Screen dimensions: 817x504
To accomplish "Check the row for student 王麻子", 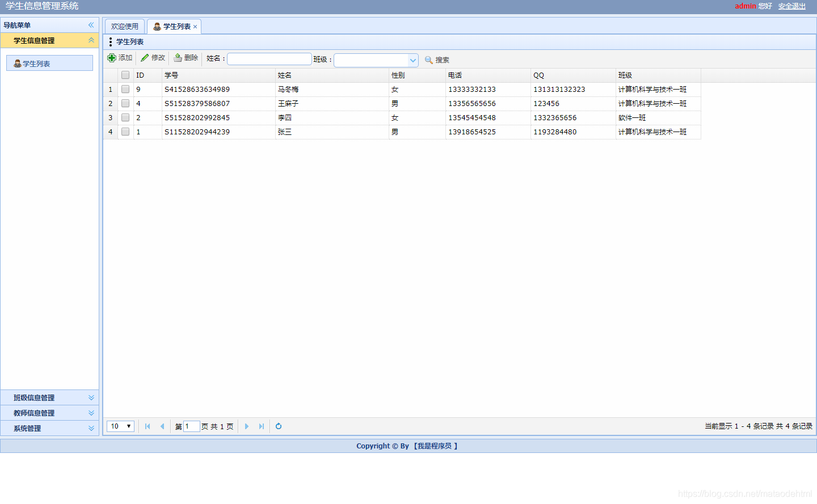I will [125, 103].
